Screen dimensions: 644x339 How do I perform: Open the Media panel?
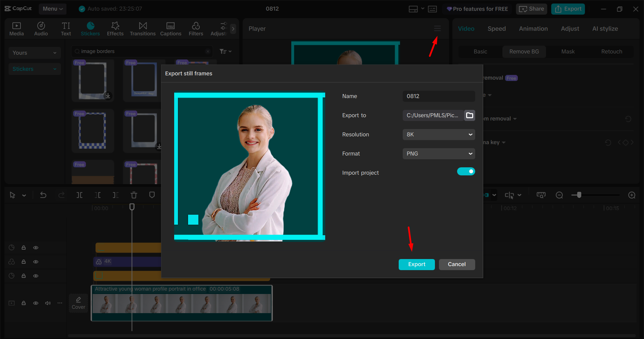click(x=16, y=29)
